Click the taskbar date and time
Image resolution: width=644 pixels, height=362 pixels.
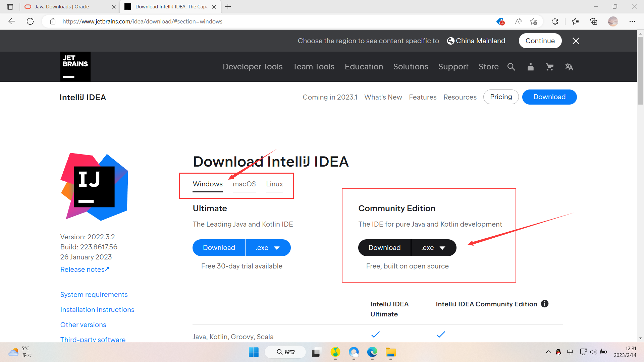click(x=625, y=352)
